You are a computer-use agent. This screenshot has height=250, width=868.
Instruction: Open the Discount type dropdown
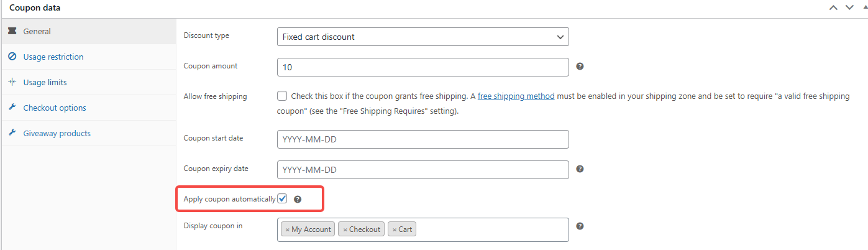click(423, 37)
